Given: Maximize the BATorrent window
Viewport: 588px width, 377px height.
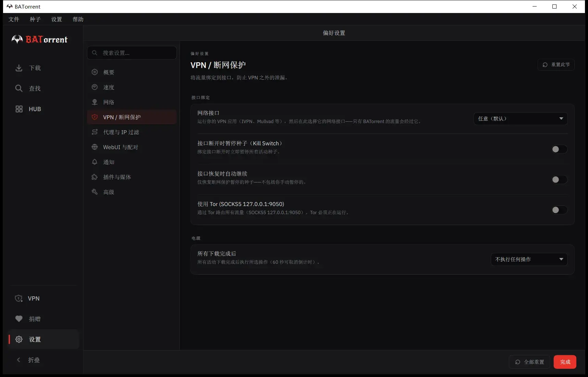Looking at the screenshot, I should pyautogui.click(x=554, y=6).
